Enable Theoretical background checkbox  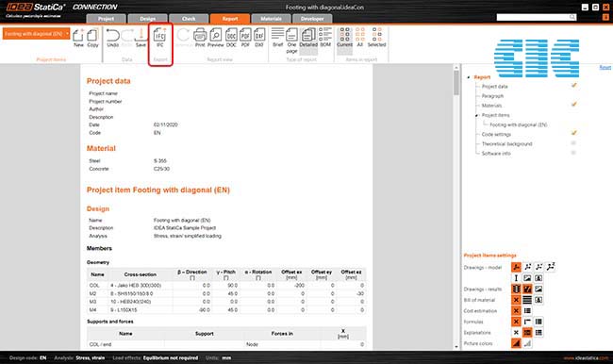(x=573, y=143)
